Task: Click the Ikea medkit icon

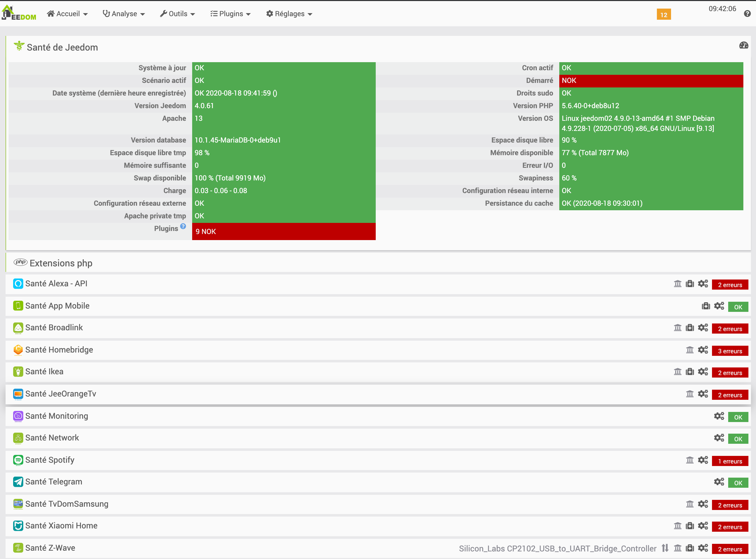Action: click(690, 372)
